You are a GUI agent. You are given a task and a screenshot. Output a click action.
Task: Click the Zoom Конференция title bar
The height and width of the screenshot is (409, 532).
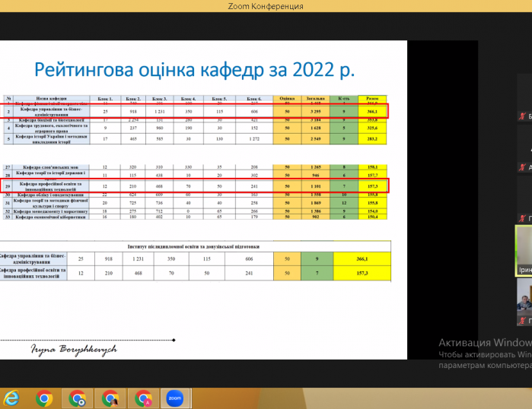[x=266, y=6]
